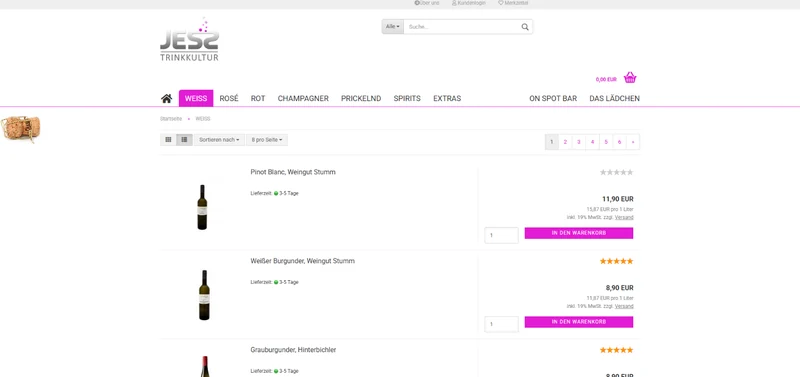Click the Weißer Burgunder quantity field
Screen dimensions: 800x377
(502, 324)
